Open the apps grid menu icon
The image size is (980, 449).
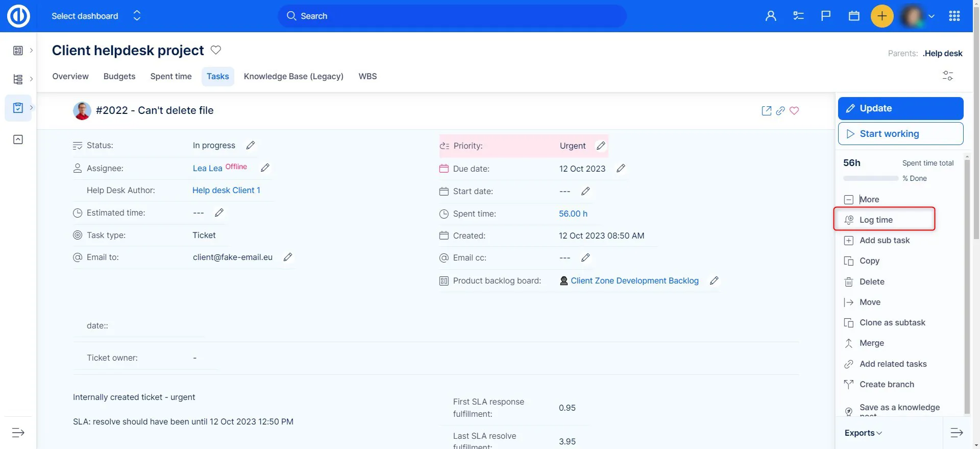[954, 16]
